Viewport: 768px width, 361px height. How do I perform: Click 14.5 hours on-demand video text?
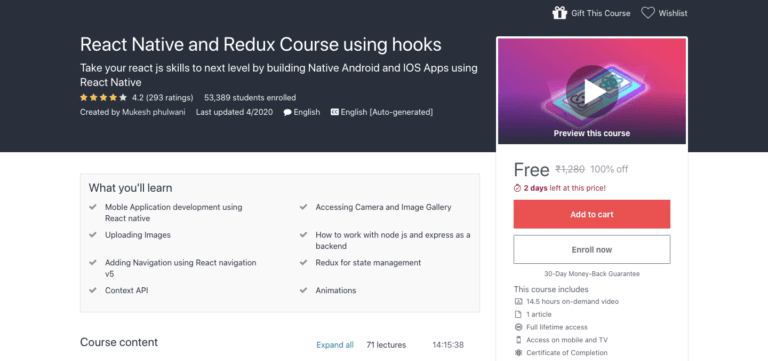(573, 302)
